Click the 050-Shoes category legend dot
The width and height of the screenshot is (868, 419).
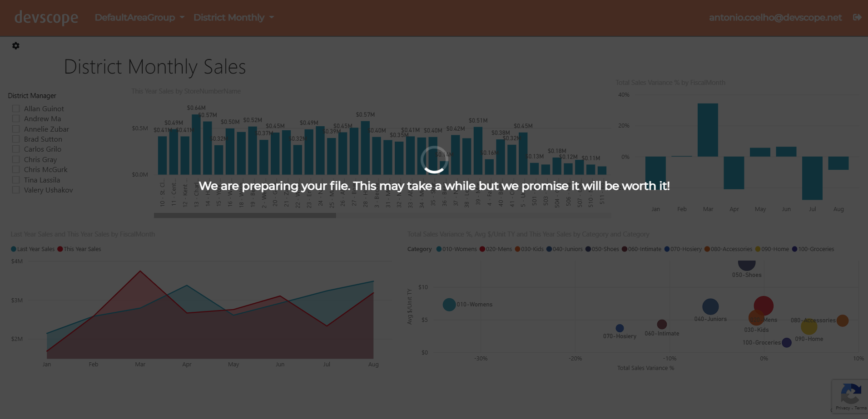[x=588, y=249]
